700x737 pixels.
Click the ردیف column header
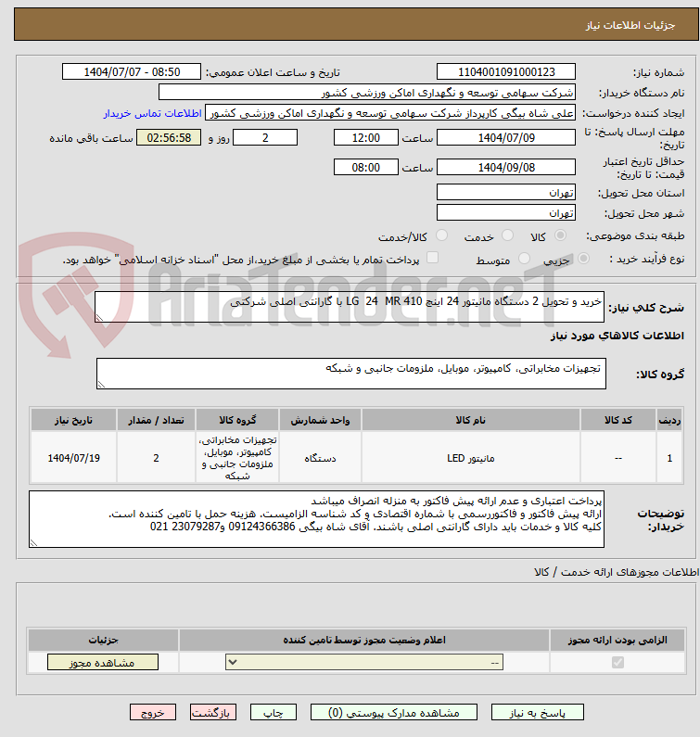click(669, 420)
